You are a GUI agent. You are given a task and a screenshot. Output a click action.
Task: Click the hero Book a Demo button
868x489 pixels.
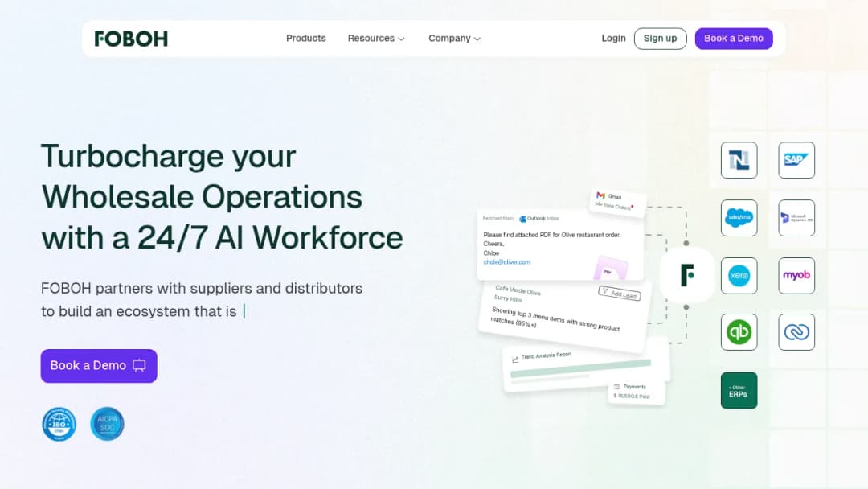point(99,366)
